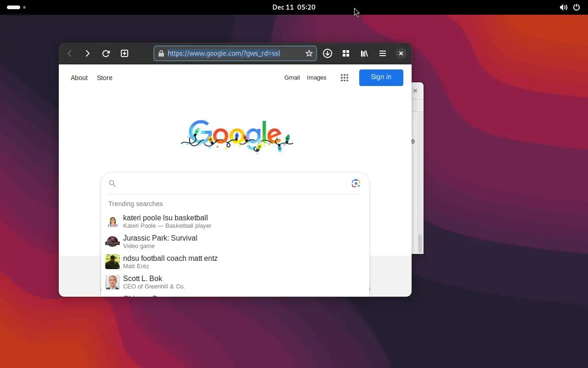This screenshot has height=368, width=588.
Task: Open Images link
Action: point(317,78)
